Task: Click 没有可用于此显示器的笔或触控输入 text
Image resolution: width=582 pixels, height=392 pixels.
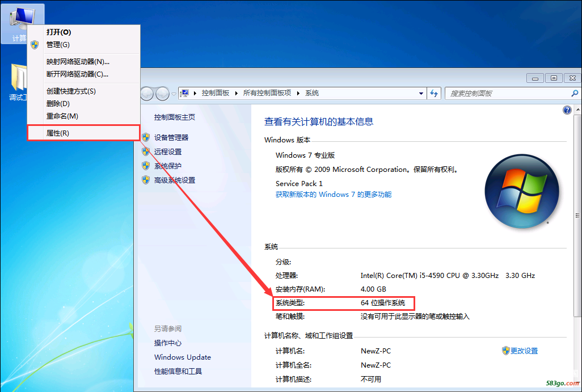Action: click(415, 317)
